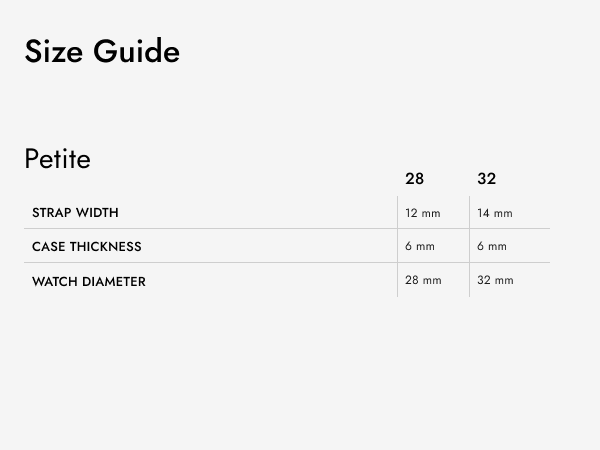Click the 6 mm value under column 28
The width and height of the screenshot is (600, 450).
420,246
